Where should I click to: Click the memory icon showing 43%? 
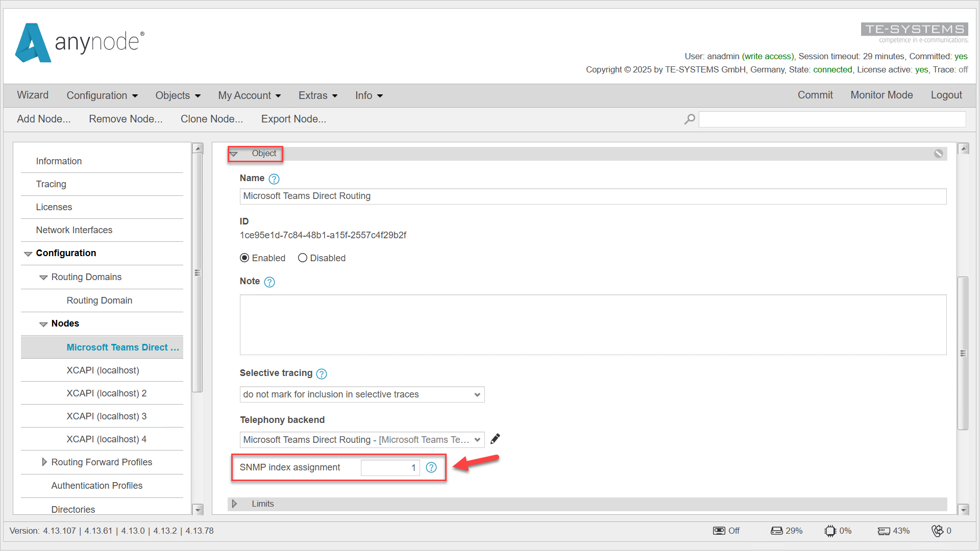[885, 531]
